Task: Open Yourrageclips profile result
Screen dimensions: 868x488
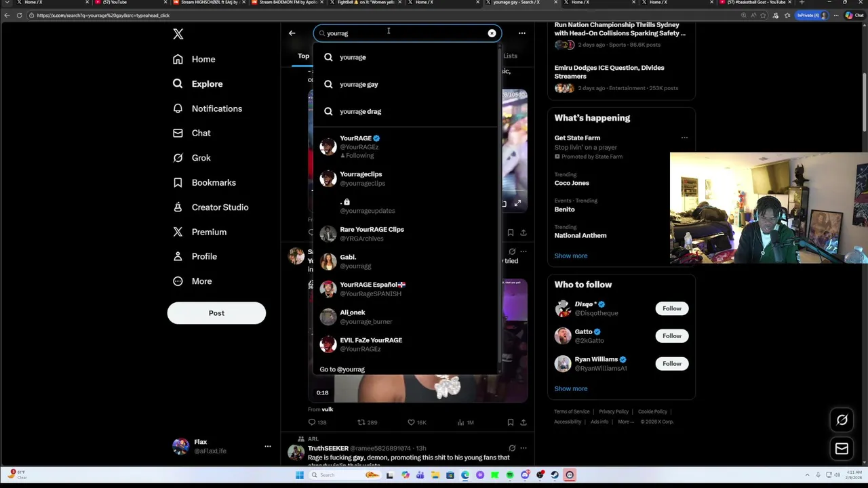Action: [406, 178]
